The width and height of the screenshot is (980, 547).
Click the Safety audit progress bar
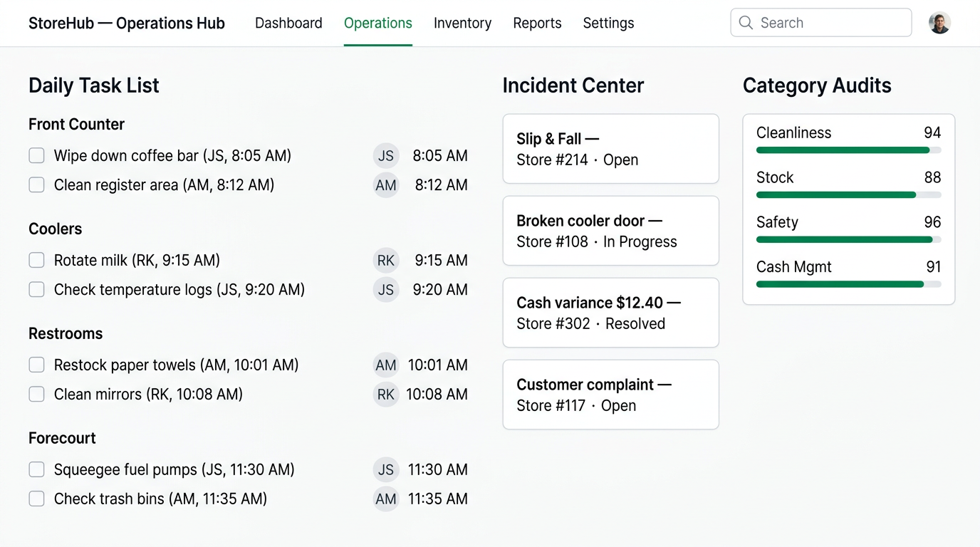click(x=849, y=240)
